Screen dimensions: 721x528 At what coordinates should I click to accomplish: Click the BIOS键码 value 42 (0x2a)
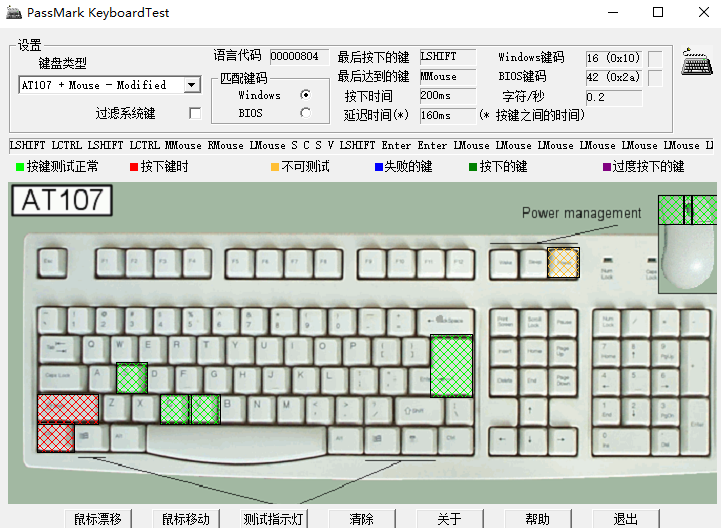point(614,77)
